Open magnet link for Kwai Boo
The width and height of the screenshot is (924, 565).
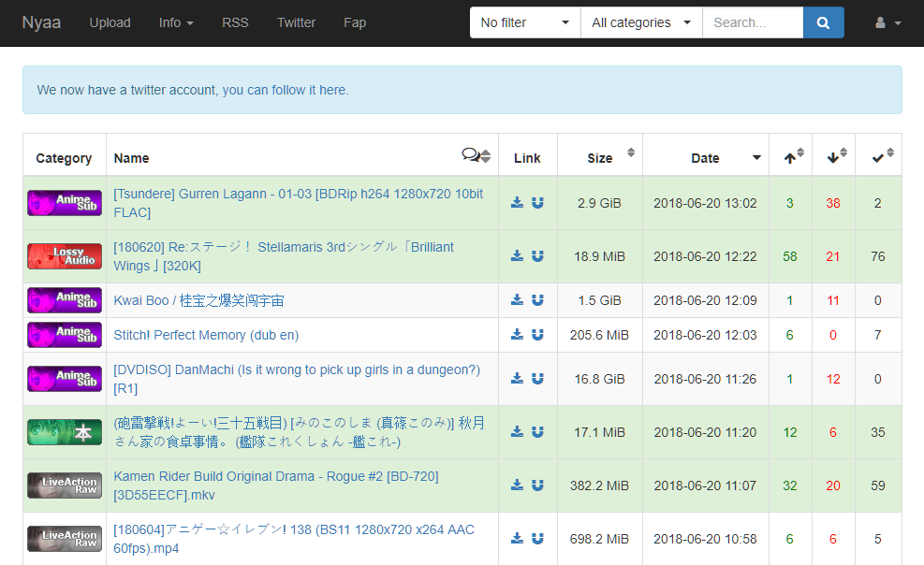tap(537, 300)
